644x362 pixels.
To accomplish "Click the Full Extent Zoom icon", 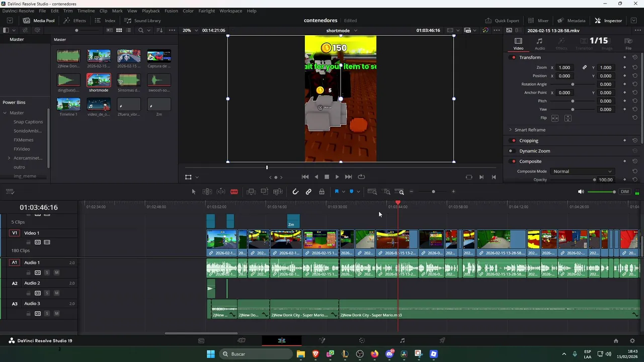I will 372,192.
